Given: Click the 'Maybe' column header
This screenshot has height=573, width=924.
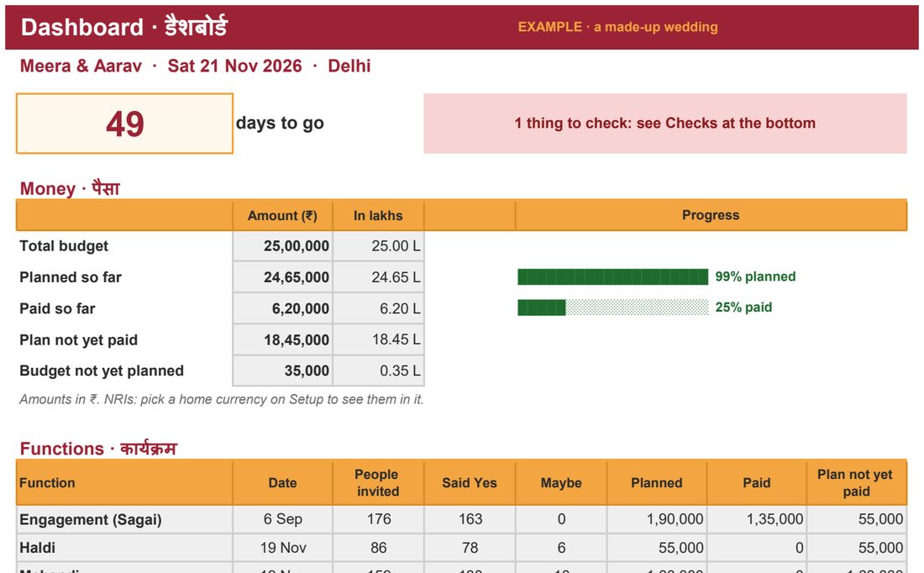Looking at the screenshot, I should pyautogui.click(x=561, y=483).
